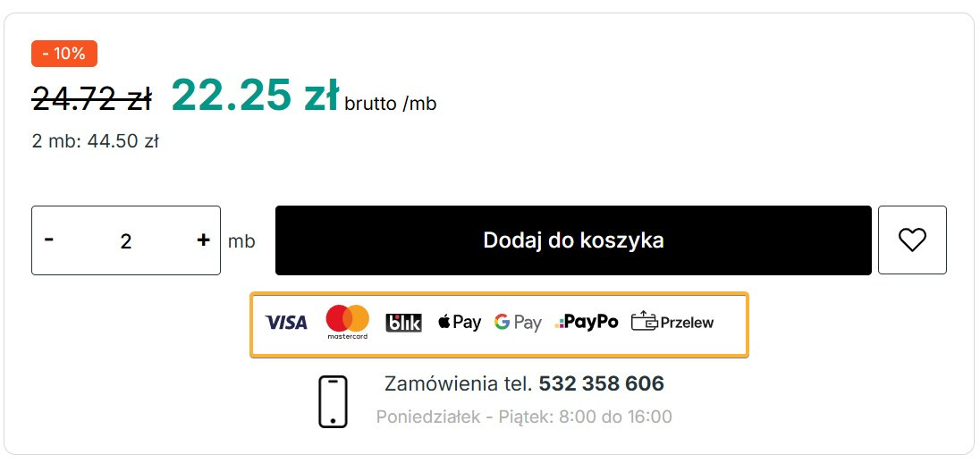The image size is (980, 463).
Task: Click the -10% discount badge
Action: 63,54
